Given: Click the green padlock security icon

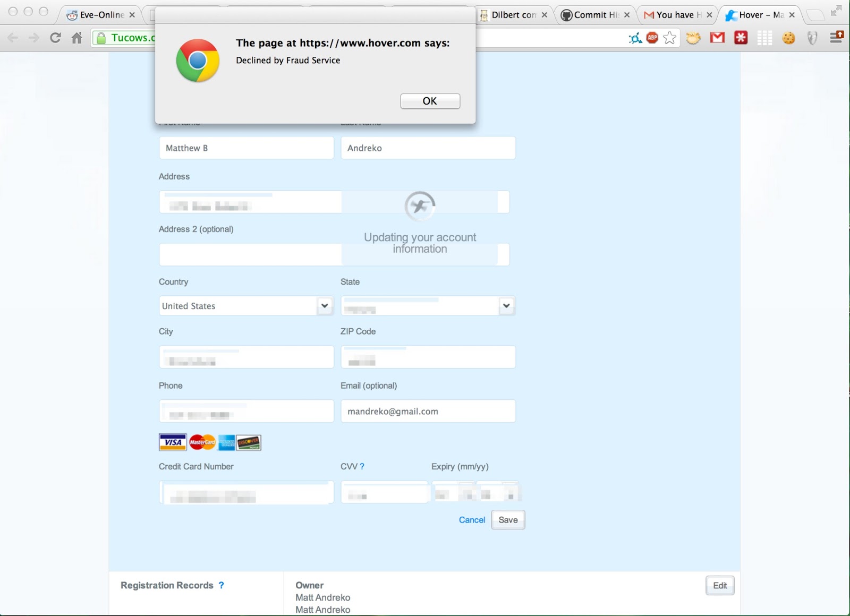Looking at the screenshot, I should click(101, 38).
